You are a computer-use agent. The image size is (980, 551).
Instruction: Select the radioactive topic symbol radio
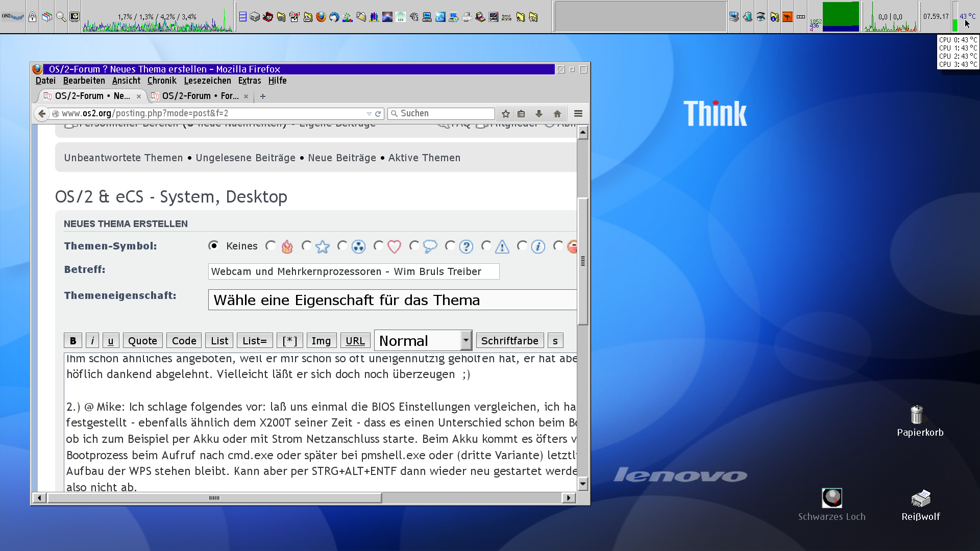coord(342,246)
